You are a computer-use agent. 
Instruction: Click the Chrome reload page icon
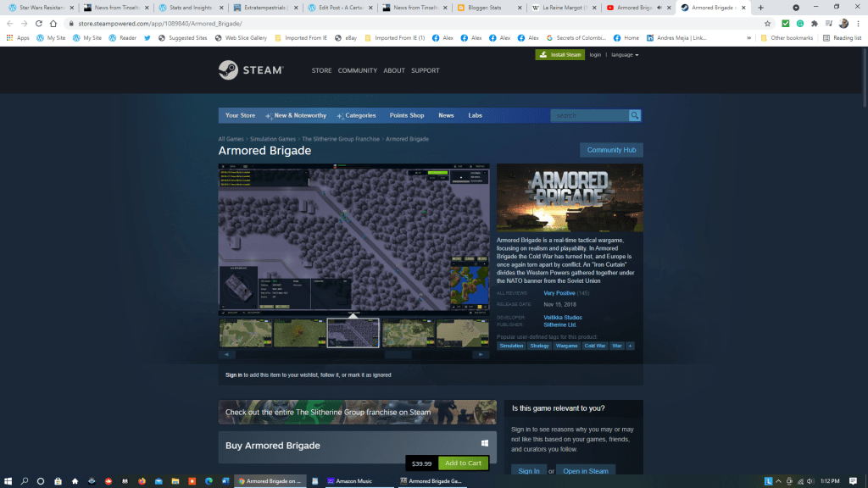pyautogui.click(x=53, y=24)
